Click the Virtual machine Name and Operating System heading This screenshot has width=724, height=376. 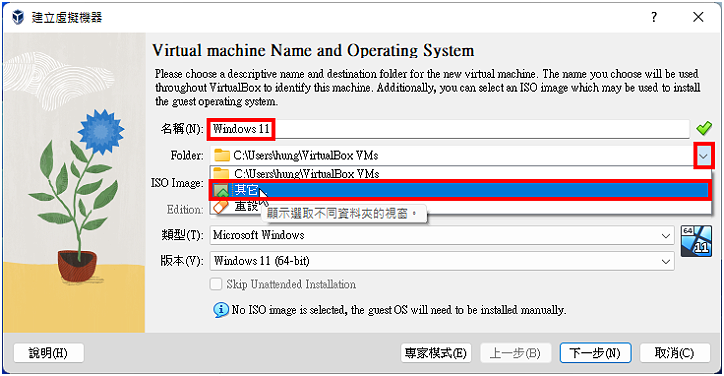pos(313,50)
